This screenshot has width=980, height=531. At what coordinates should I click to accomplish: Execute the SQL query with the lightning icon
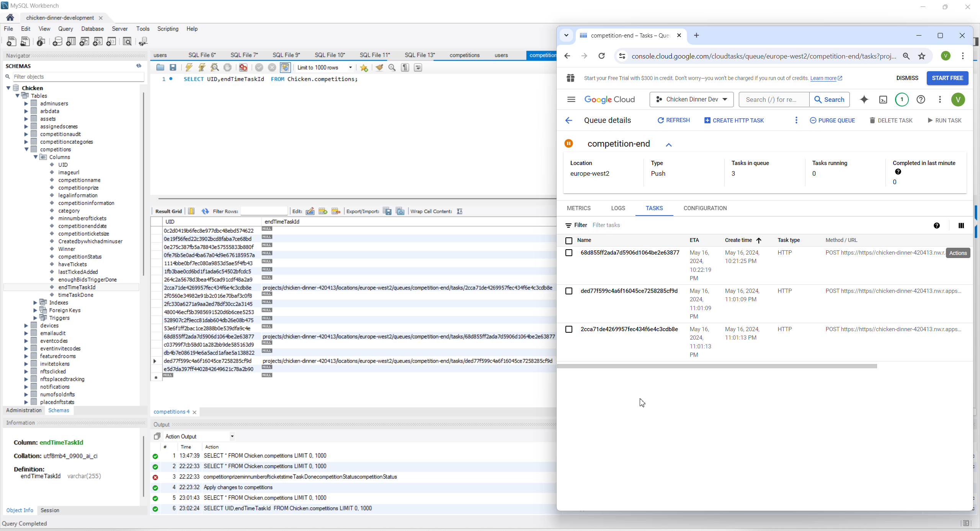(x=189, y=67)
